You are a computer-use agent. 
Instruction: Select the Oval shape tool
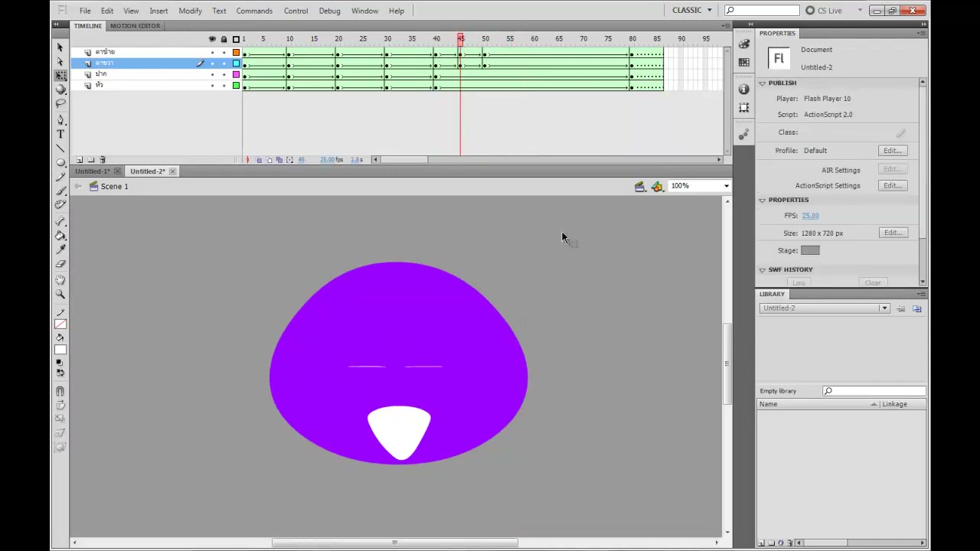tap(60, 162)
